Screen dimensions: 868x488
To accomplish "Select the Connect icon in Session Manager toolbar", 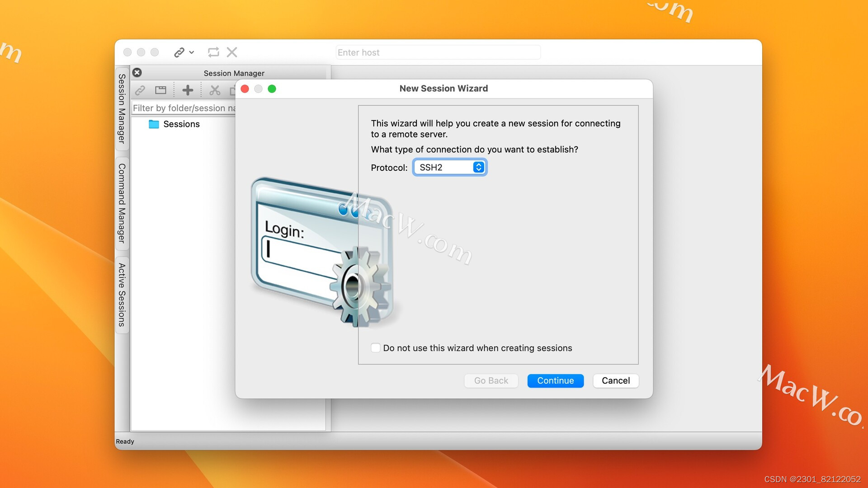I will click(x=140, y=90).
